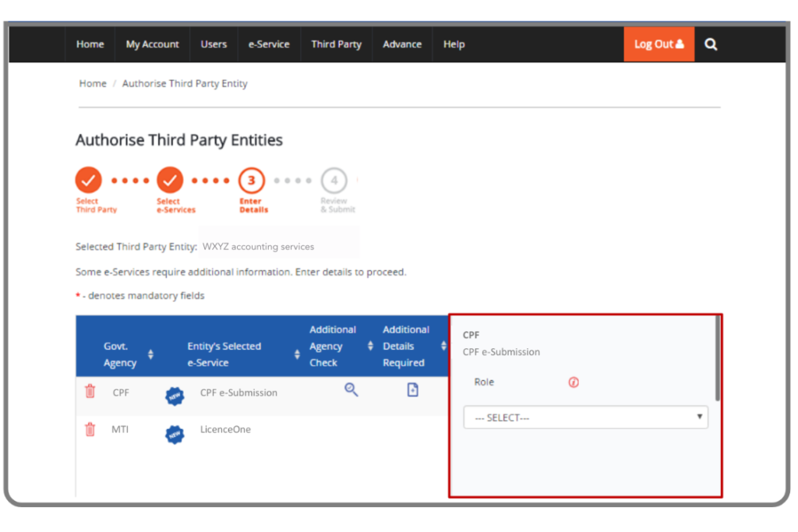Viewport: 798px width, 532px height.
Task: View the Role info tooltip icon
Action: coord(574,382)
